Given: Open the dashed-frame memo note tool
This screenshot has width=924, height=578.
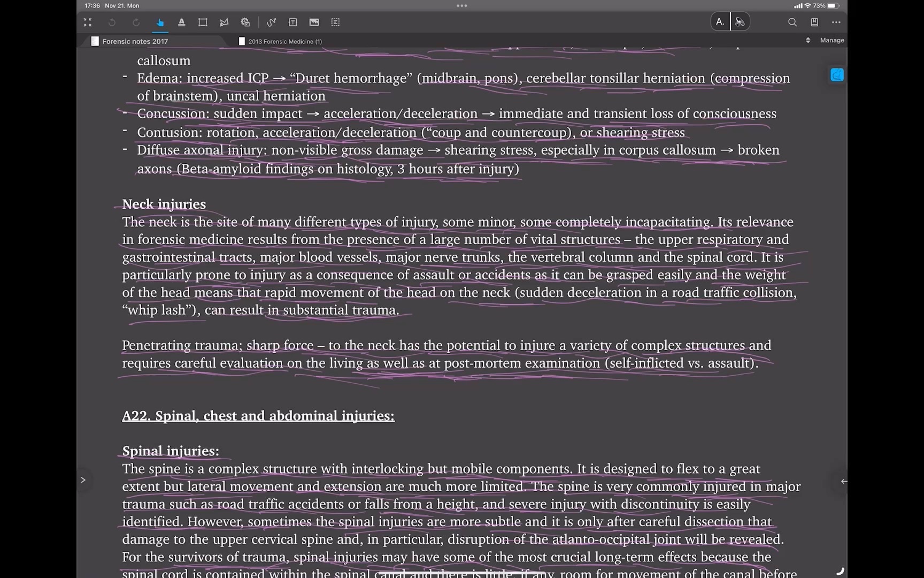Looking at the screenshot, I should (x=335, y=22).
